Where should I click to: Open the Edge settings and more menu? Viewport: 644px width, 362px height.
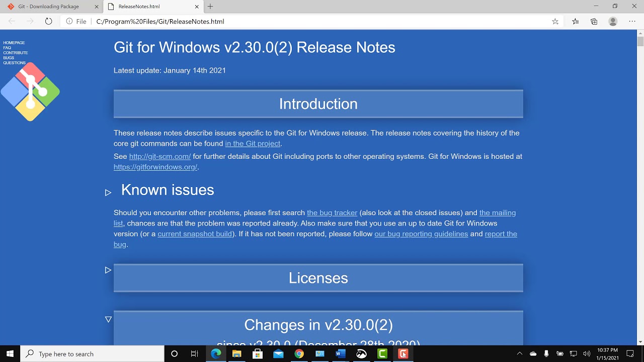click(x=632, y=22)
